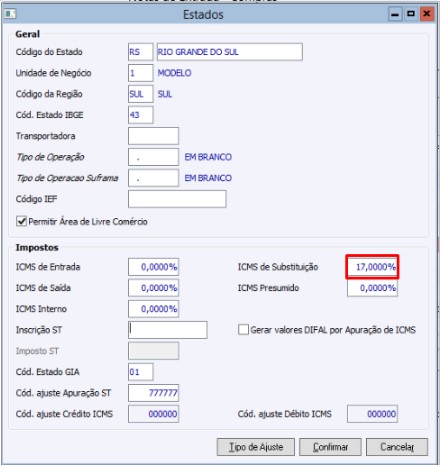Confirm with the Confirmar button
Image resolution: width=440 pixels, height=465 pixels.
pyautogui.click(x=330, y=447)
